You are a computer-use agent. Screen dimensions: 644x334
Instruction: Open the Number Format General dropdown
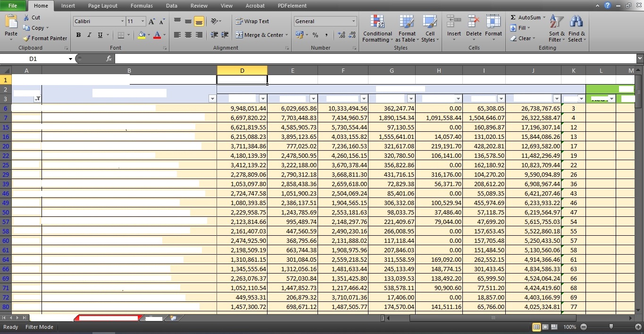[x=353, y=21]
